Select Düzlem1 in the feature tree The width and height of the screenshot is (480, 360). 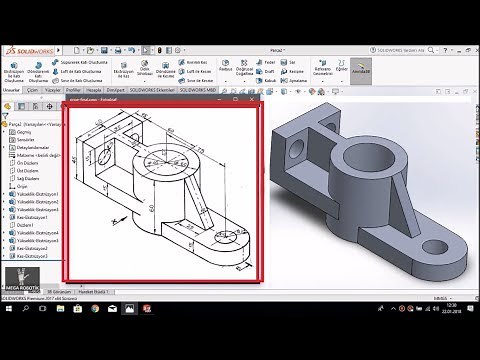21,225
